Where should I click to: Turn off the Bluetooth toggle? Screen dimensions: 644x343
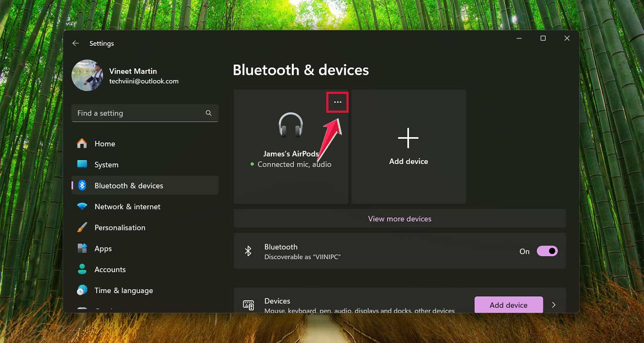click(x=547, y=251)
